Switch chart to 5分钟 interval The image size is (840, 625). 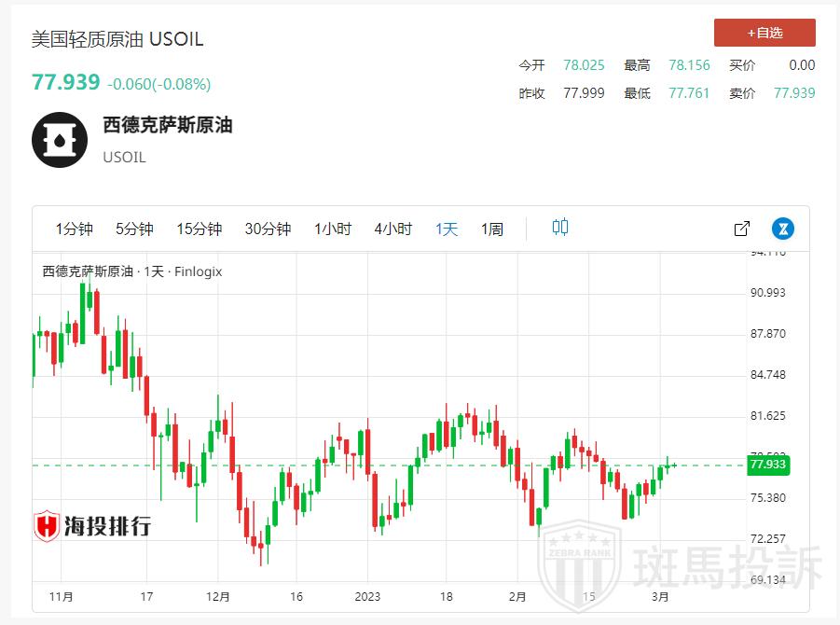pos(134,229)
